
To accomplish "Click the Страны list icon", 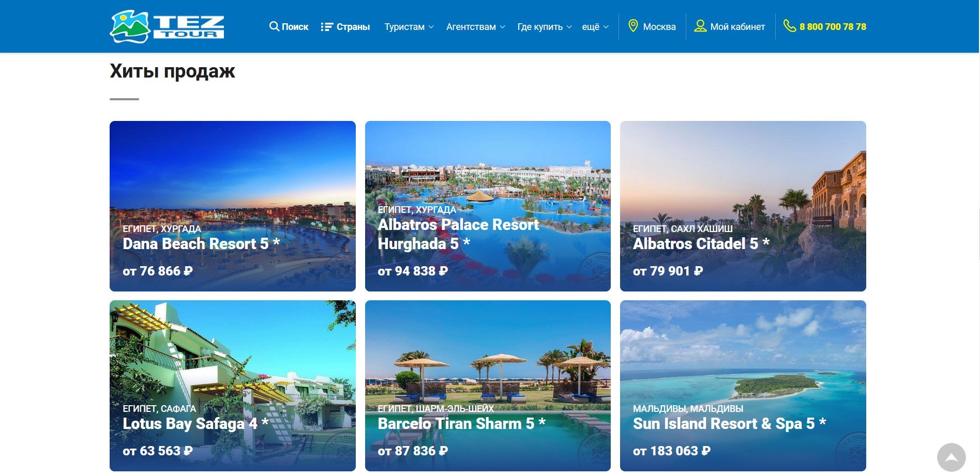I will click(327, 27).
